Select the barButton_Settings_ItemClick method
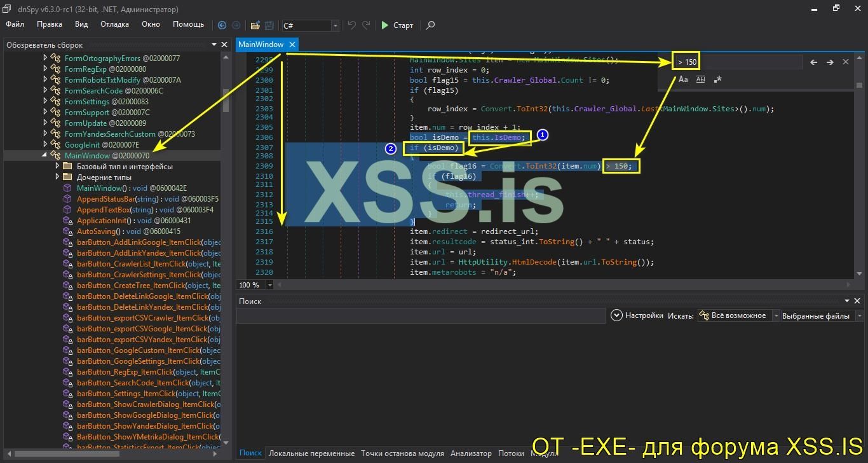This screenshot has height=463, width=868. 149,394
